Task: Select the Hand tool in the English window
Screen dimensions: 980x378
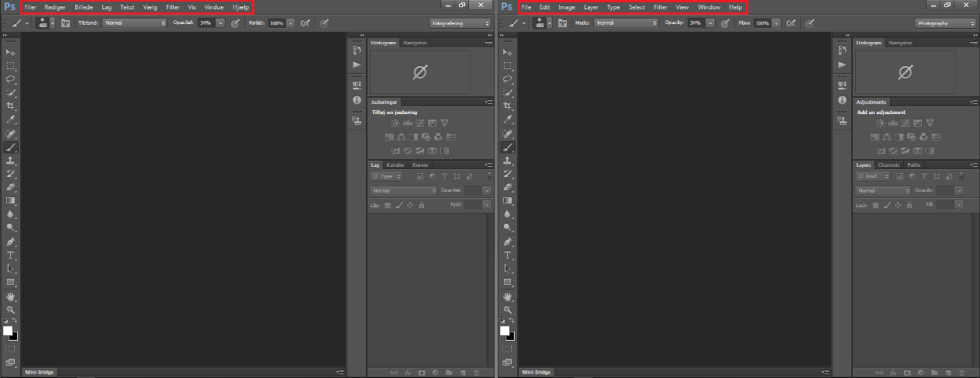Action: tap(509, 297)
